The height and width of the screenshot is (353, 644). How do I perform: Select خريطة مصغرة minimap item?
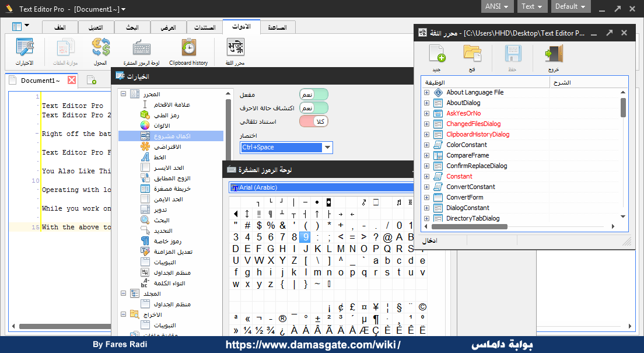pos(172,188)
